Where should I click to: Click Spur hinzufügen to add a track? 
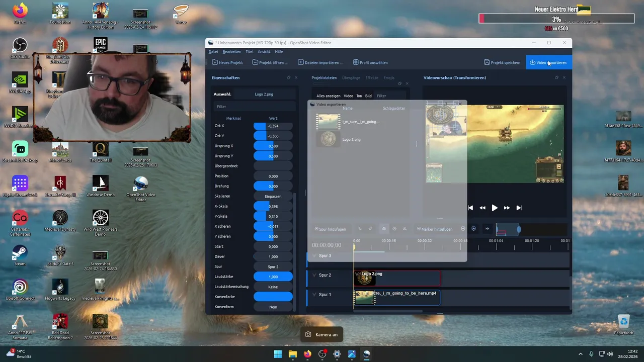tap(331, 229)
